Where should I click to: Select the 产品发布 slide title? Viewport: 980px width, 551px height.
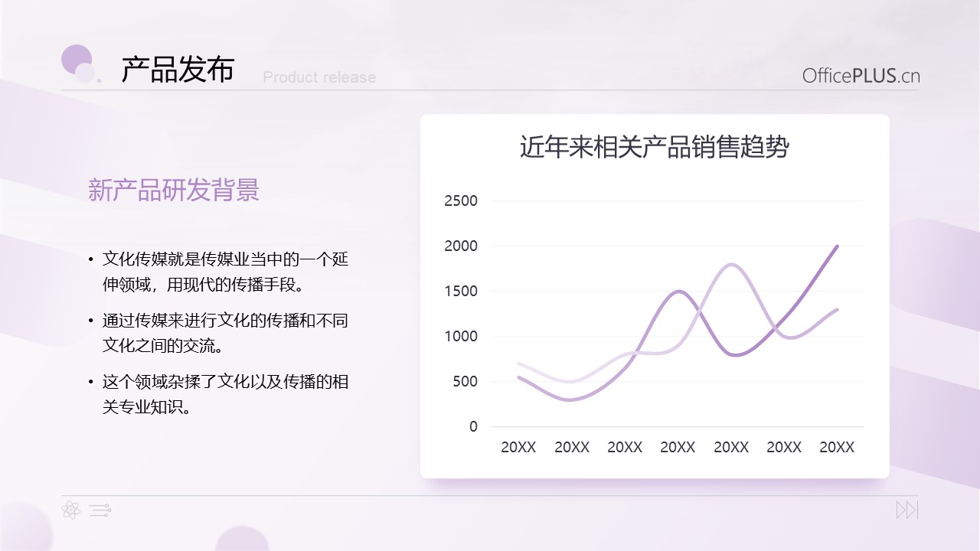[178, 70]
